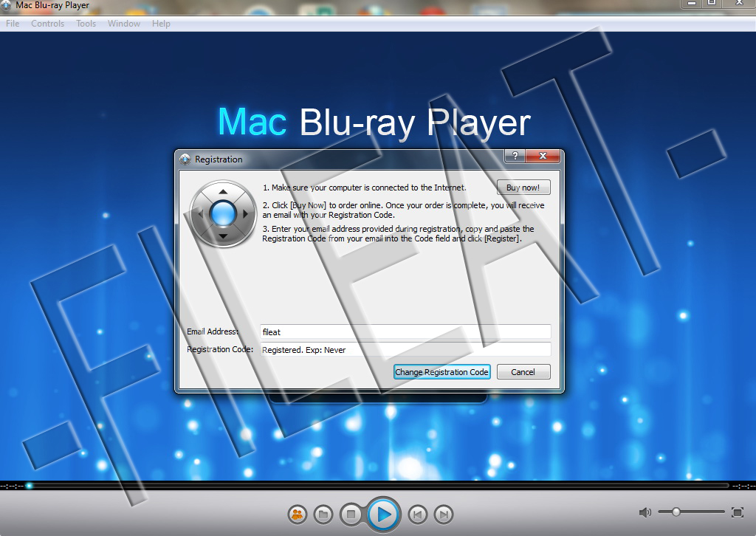Open the File menu

[13, 23]
